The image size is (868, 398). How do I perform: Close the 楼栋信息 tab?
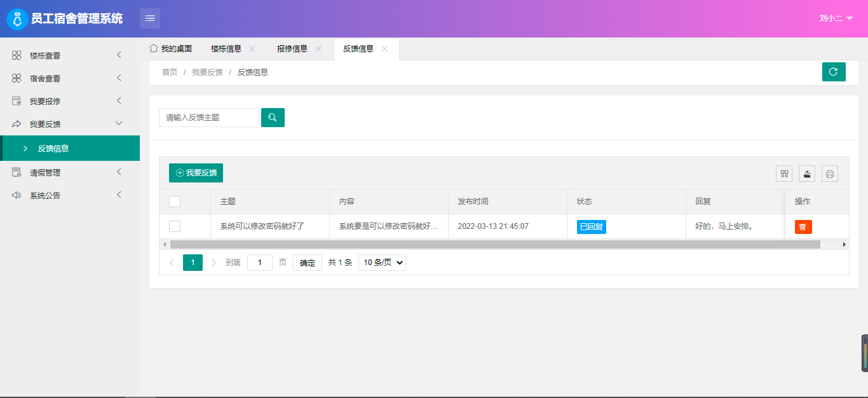[x=252, y=49]
